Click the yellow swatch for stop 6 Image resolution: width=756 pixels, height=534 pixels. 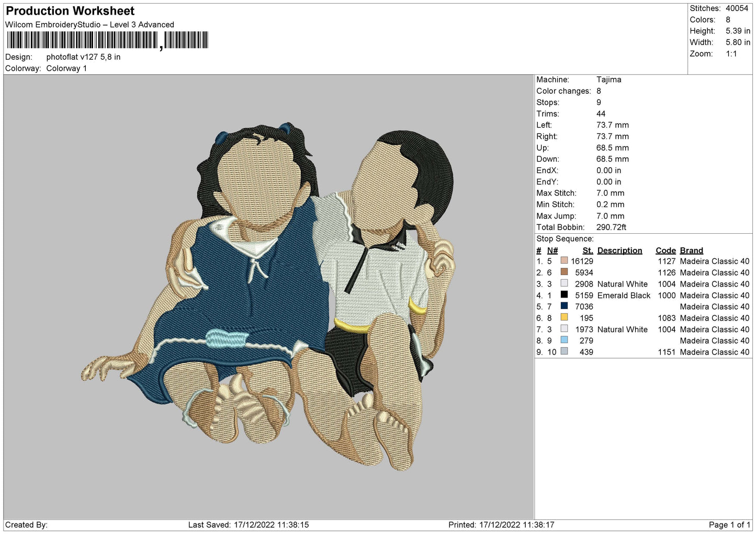[x=564, y=317]
